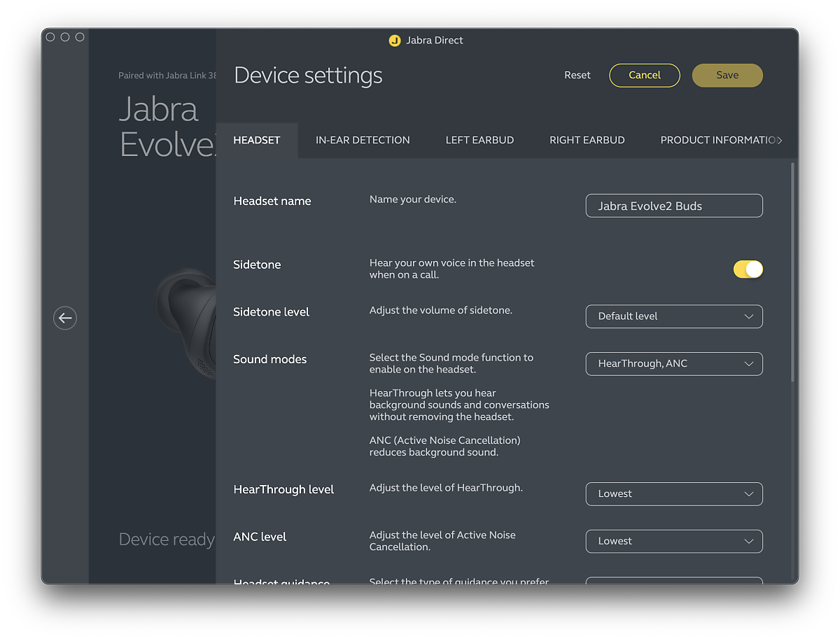This screenshot has width=840, height=639.
Task: Select the HEADSET tab
Action: pos(257,140)
